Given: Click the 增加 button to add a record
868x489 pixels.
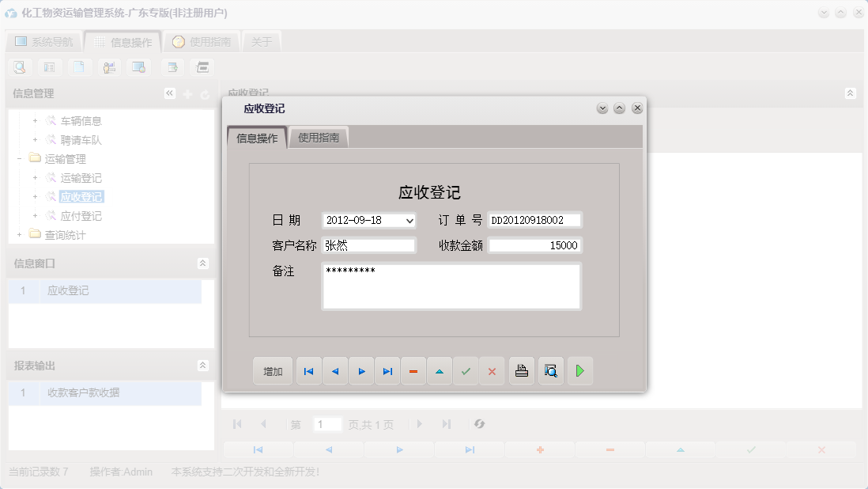Looking at the screenshot, I should 272,370.
